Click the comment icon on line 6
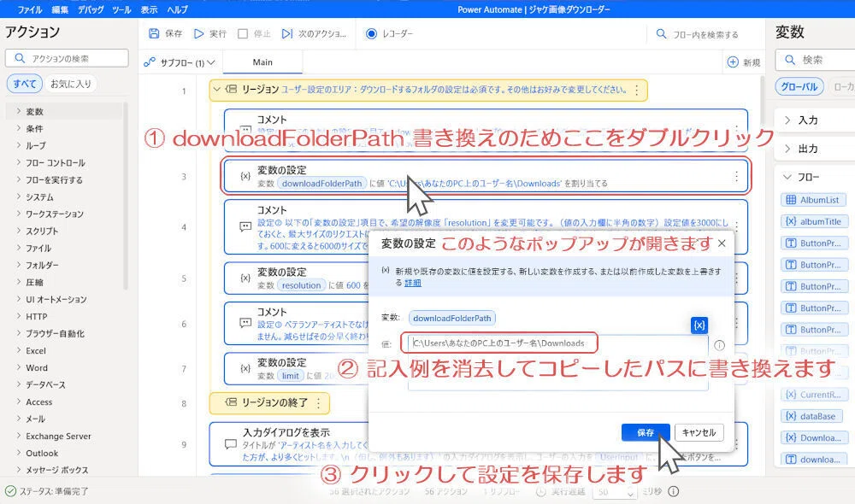Viewport: 855px width, 504px height. coord(245,323)
